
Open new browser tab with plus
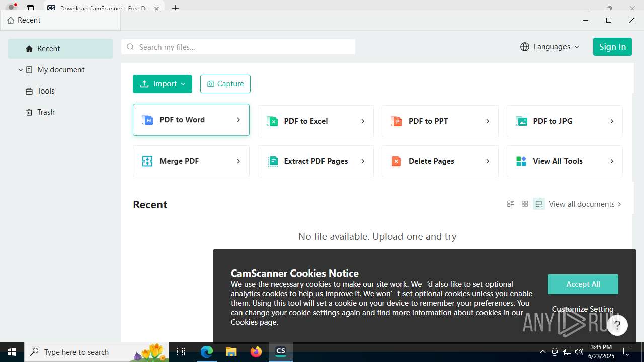tap(175, 8)
